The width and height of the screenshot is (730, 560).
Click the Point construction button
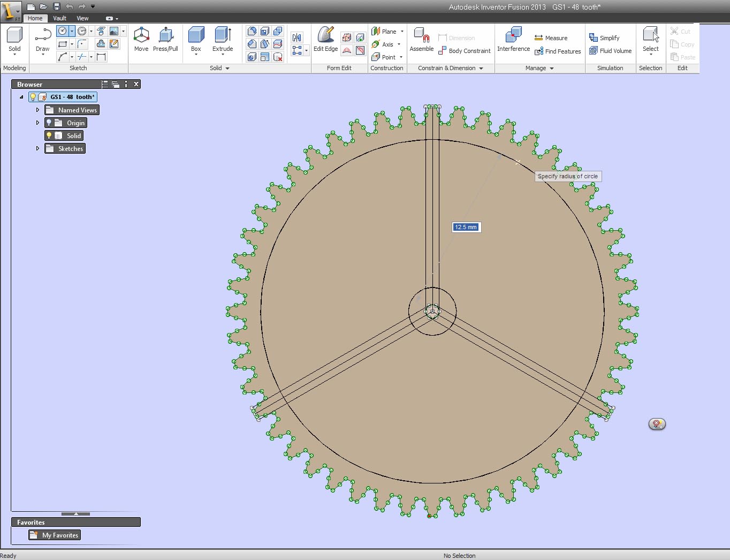(x=387, y=57)
